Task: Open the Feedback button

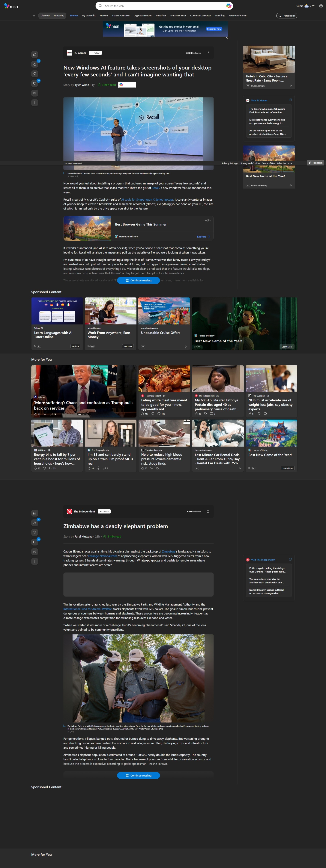Action: [x=316, y=163]
